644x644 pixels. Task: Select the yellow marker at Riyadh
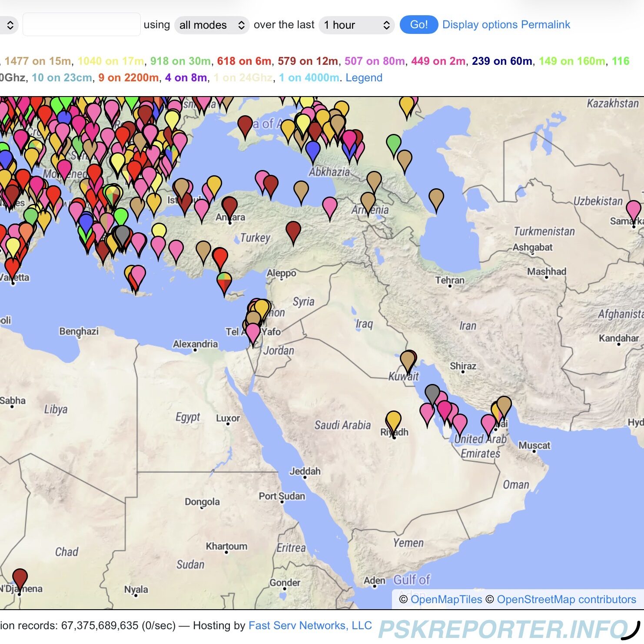coord(393,420)
